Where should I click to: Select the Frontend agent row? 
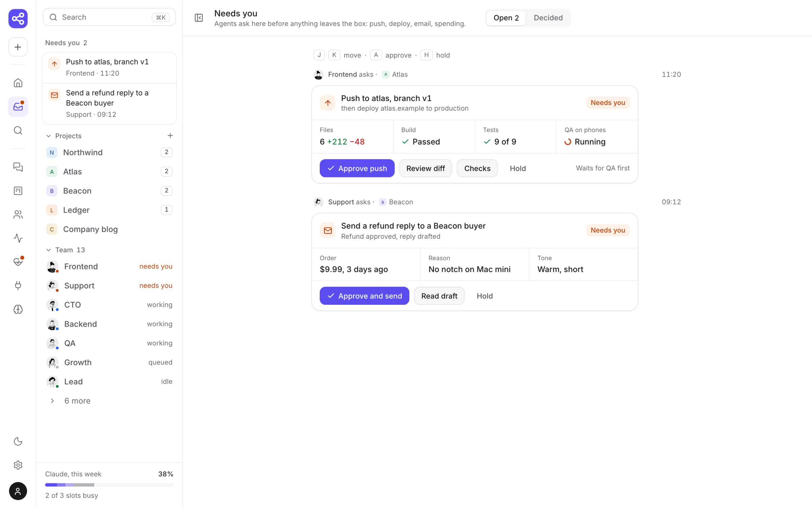109,267
